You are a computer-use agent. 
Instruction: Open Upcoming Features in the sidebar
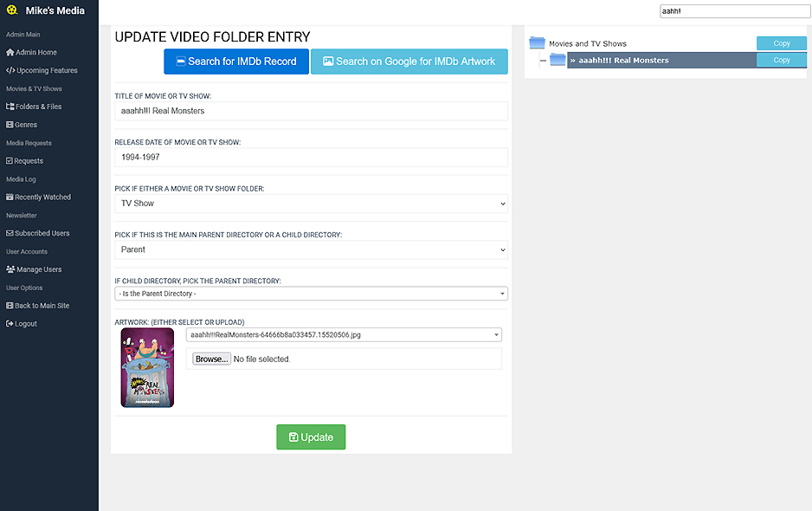(46, 71)
